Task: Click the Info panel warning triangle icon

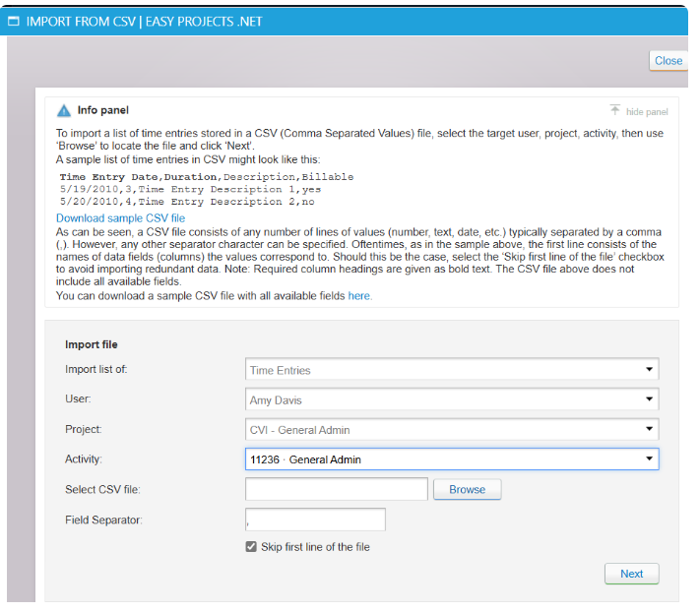Action: click(64, 110)
